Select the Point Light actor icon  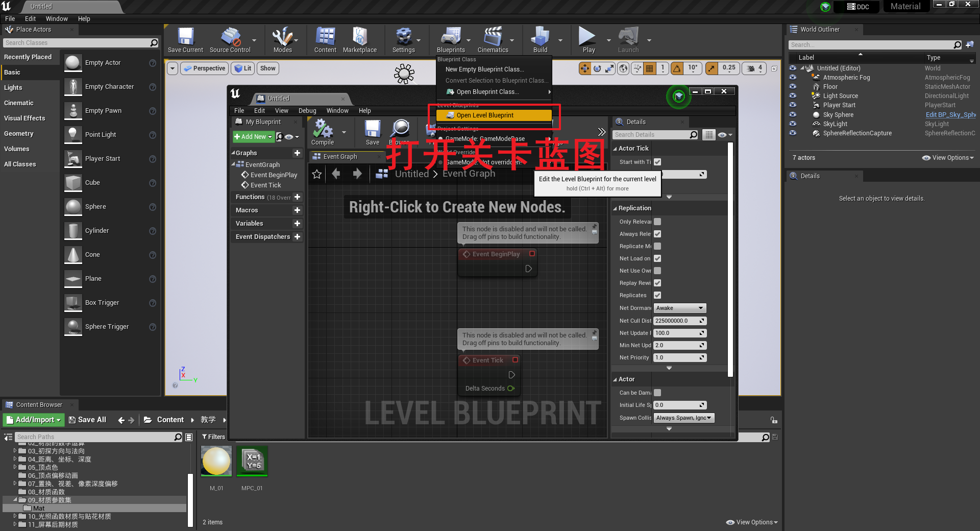coord(73,135)
